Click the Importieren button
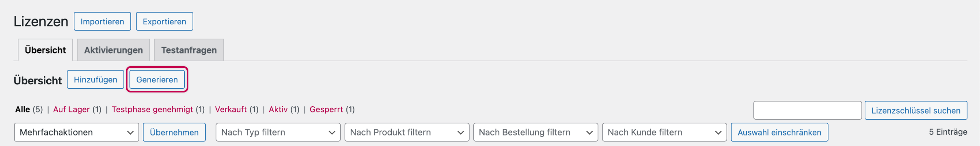 click(102, 21)
